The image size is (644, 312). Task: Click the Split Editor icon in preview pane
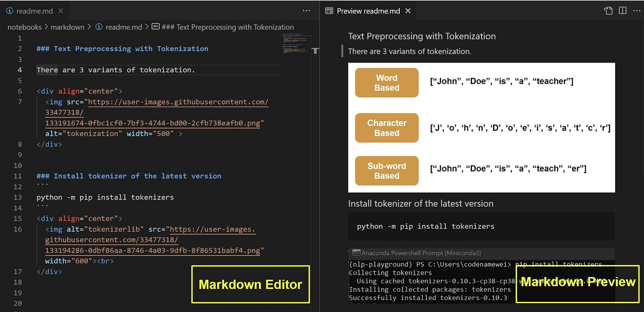pyautogui.click(x=622, y=11)
